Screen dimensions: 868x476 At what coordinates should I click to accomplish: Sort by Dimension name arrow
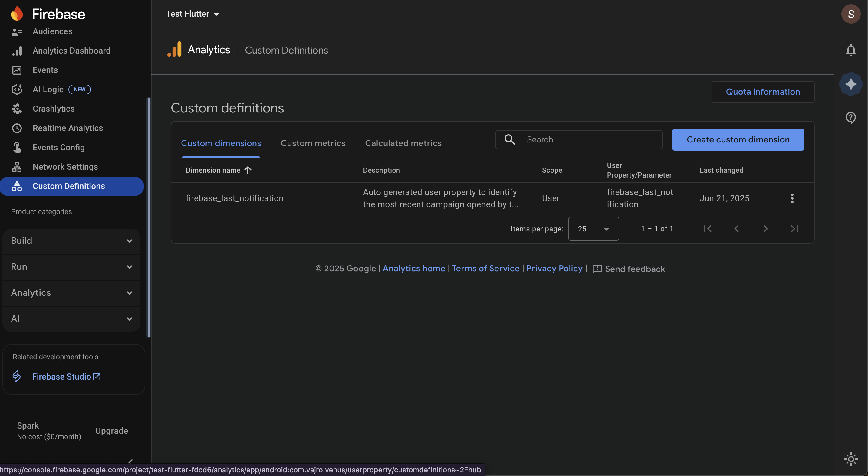coord(248,170)
